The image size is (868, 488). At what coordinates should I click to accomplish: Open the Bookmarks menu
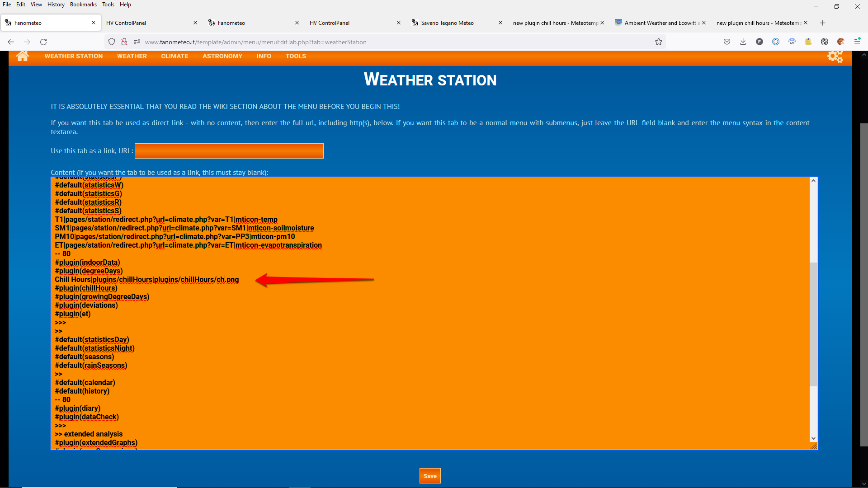(83, 5)
